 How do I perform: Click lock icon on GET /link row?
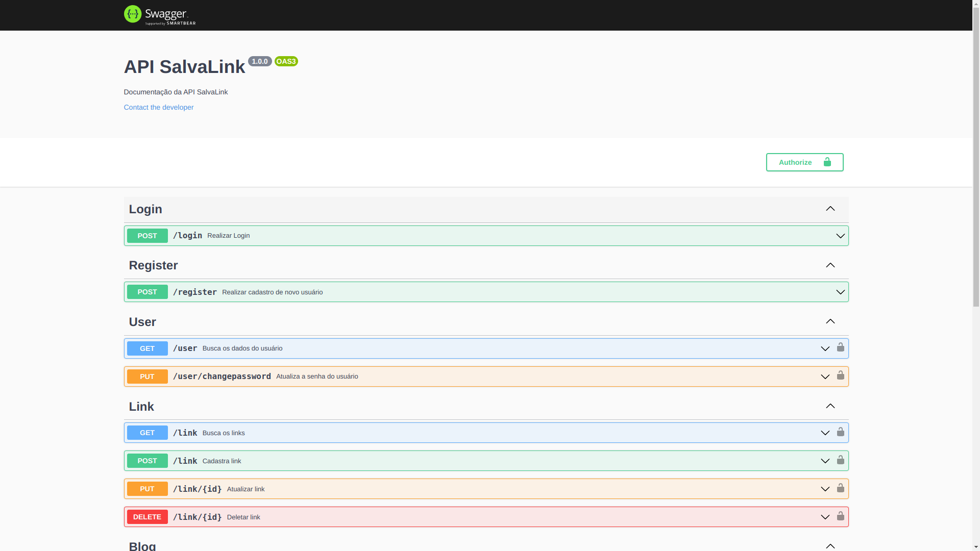pos(840,432)
